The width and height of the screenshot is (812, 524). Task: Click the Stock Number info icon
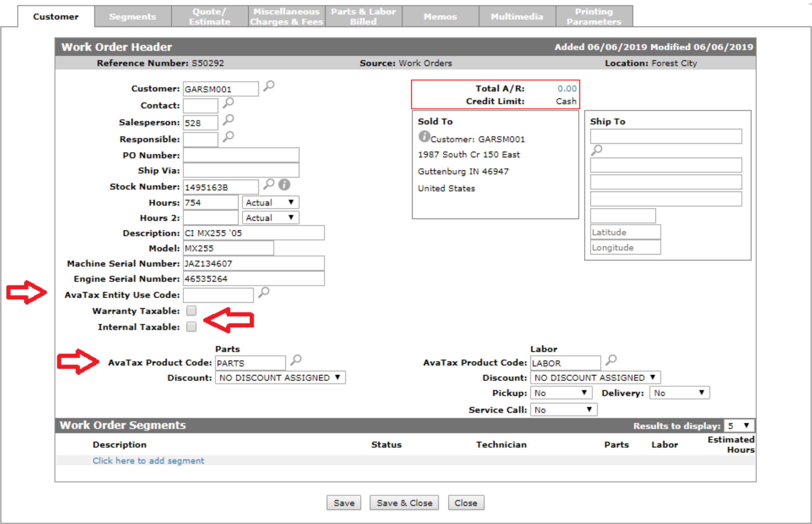coord(284,185)
